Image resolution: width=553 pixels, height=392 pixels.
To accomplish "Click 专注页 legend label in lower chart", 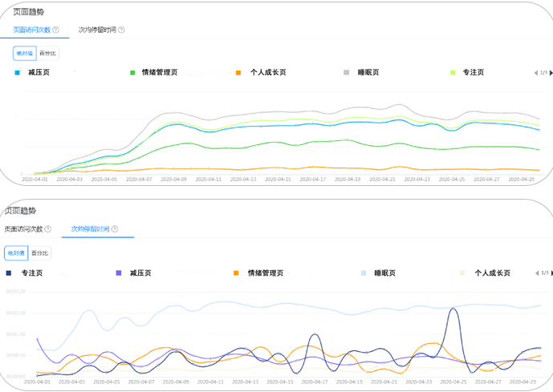I will (x=32, y=273).
